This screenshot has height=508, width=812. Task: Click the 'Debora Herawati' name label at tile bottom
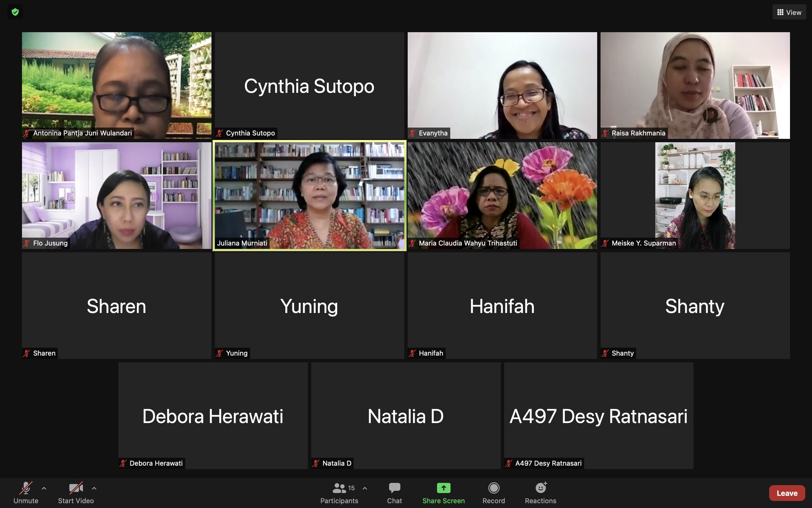coord(156,463)
